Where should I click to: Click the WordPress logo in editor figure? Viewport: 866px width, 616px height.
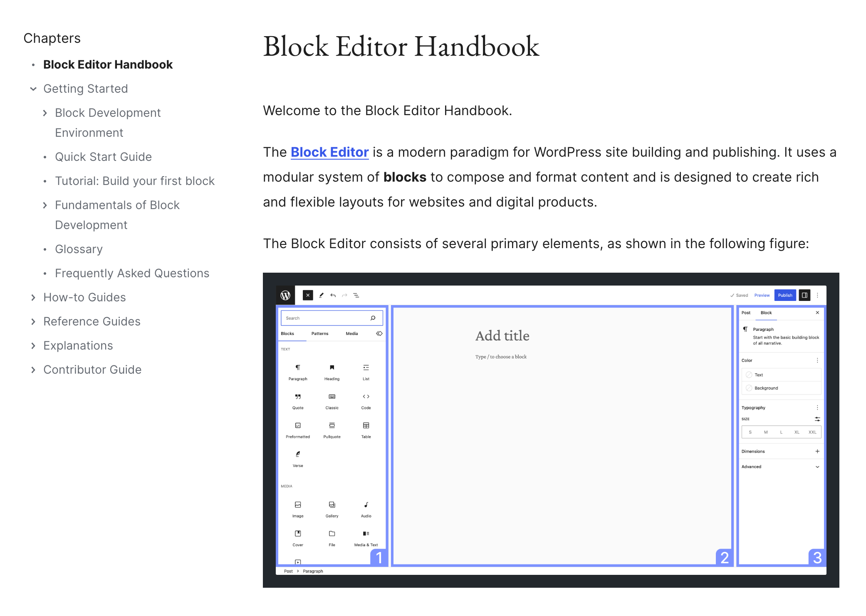click(x=285, y=295)
